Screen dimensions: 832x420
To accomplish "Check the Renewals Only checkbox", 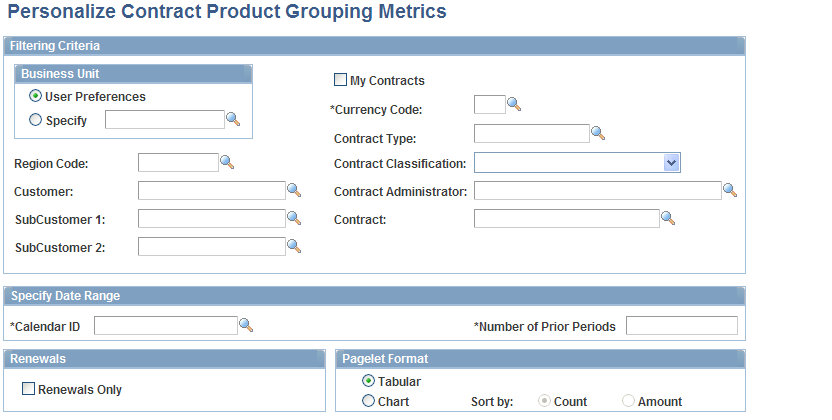I will point(28,389).
